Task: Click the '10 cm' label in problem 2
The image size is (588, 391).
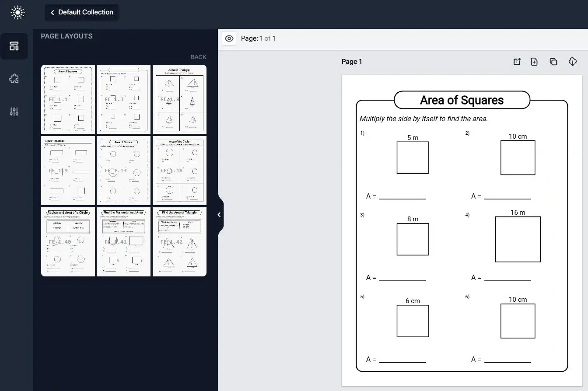Action: (518, 136)
